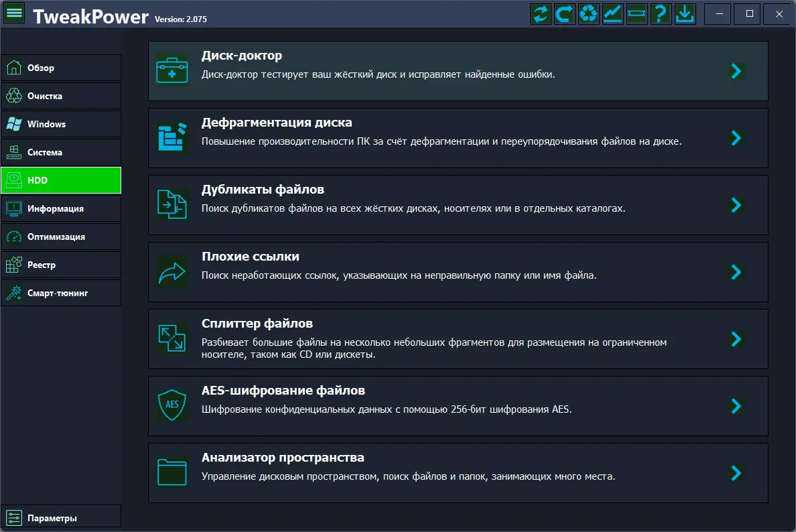Screen dimensions: 796x532
Task: Click the question mark help icon
Action: [x=661, y=14]
